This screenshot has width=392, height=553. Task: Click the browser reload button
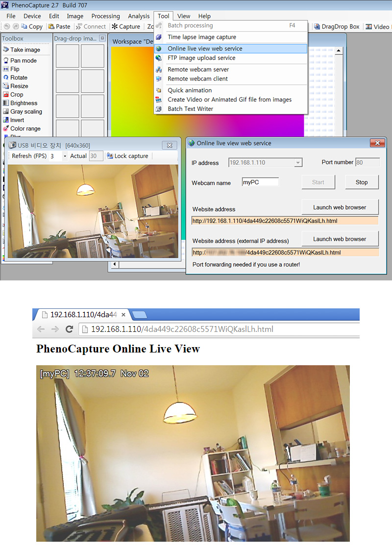pyautogui.click(x=70, y=329)
